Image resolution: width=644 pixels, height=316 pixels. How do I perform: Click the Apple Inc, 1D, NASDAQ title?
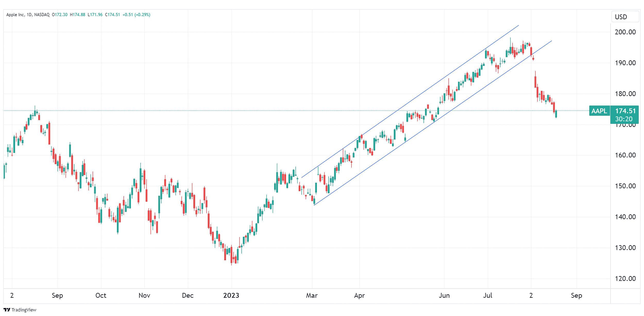tap(28, 15)
